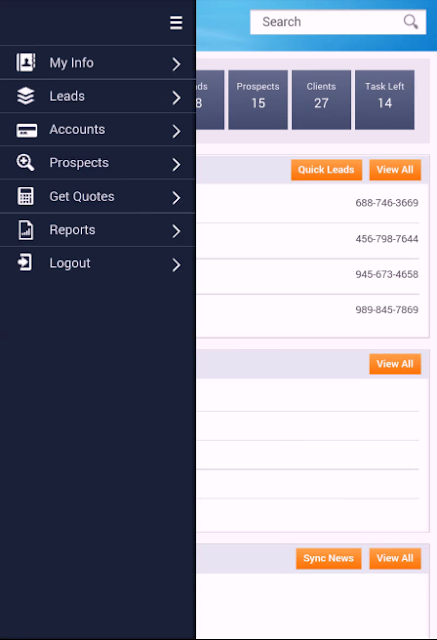Click the Accounts credit card icon

point(27,131)
